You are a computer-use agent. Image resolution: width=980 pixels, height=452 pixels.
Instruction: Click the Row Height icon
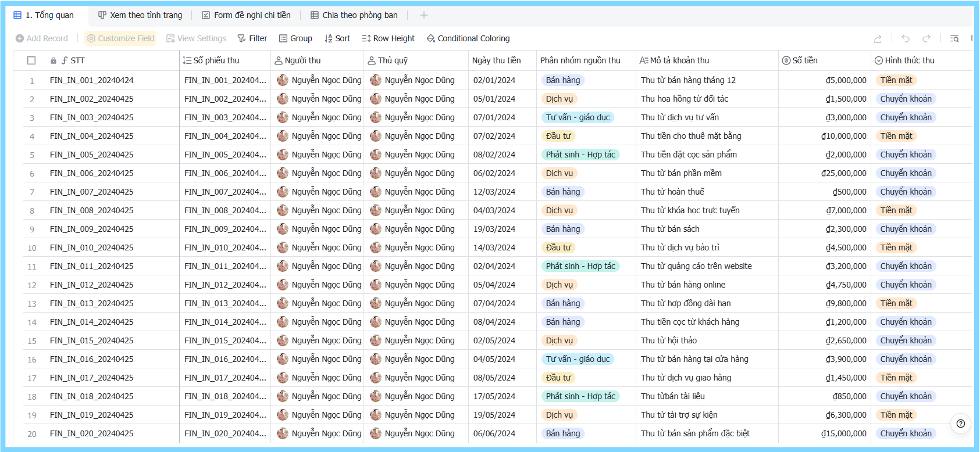tap(366, 38)
